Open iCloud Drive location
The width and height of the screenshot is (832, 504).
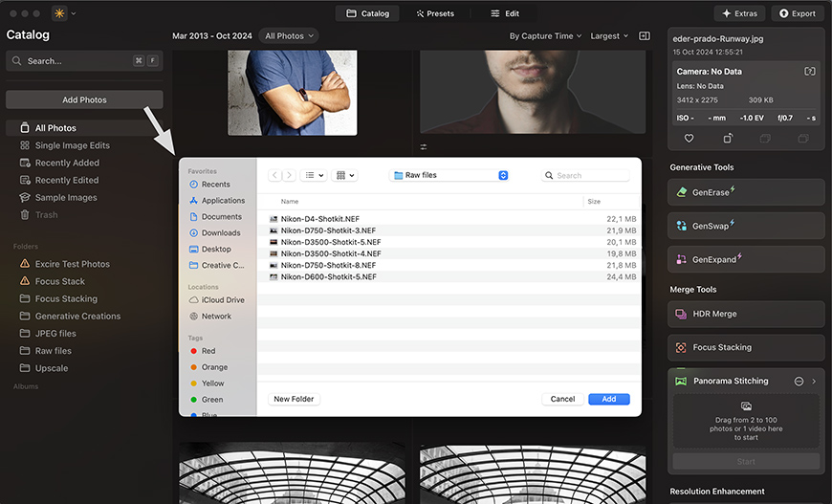pyautogui.click(x=217, y=299)
